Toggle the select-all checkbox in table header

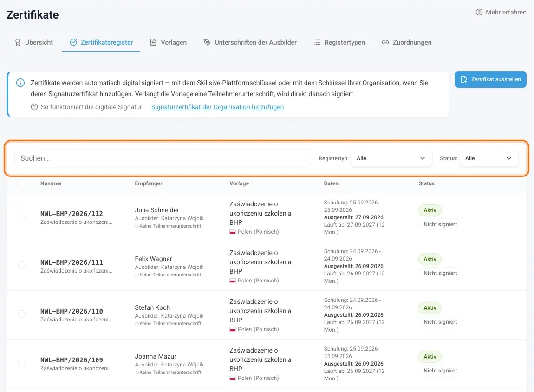(x=22, y=183)
